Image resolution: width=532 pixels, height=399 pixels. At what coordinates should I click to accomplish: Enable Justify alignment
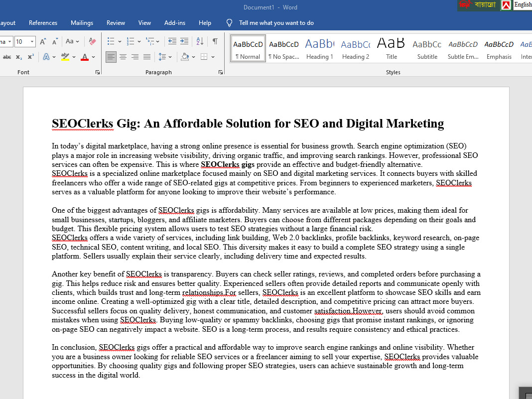[147, 56]
